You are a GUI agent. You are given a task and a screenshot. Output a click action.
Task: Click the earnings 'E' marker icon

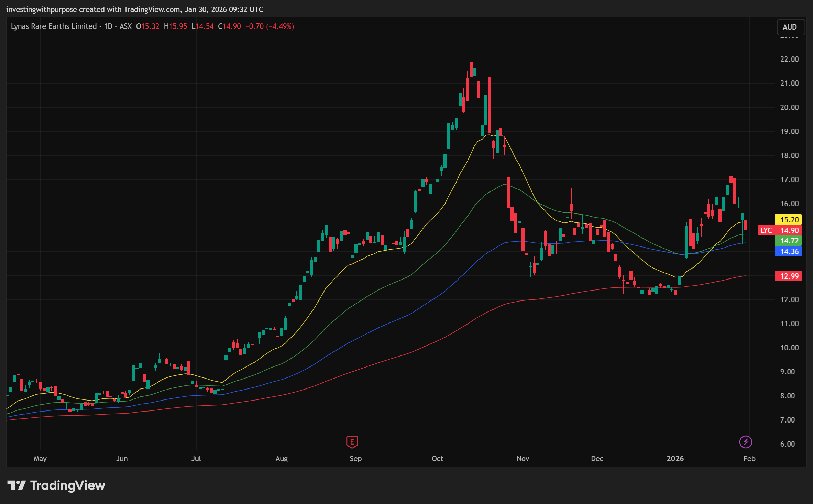click(352, 442)
